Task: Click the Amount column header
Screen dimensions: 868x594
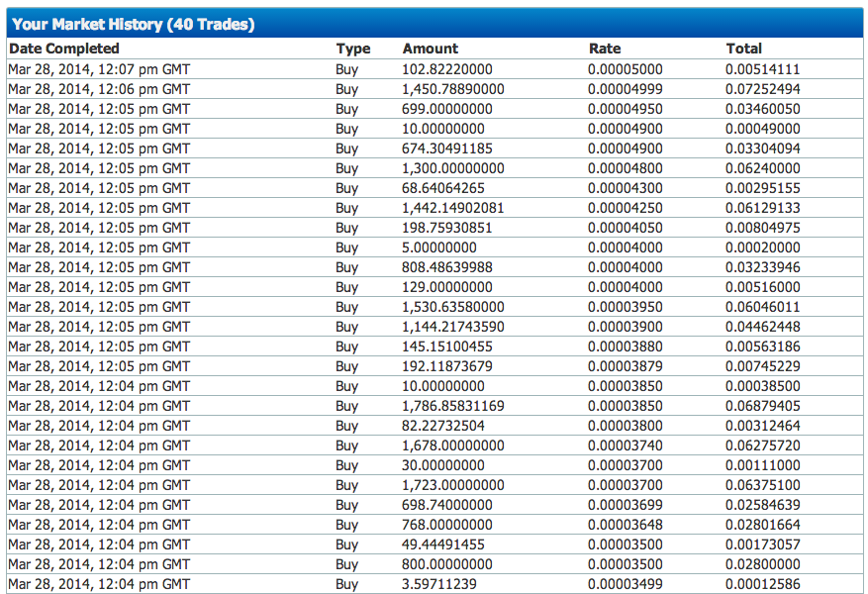Action: click(x=431, y=49)
